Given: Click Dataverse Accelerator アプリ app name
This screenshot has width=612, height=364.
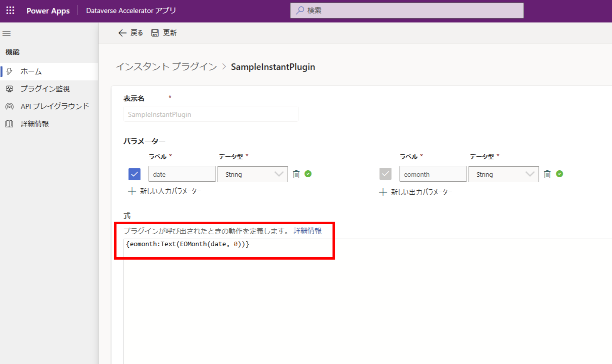Looking at the screenshot, I should point(131,10).
